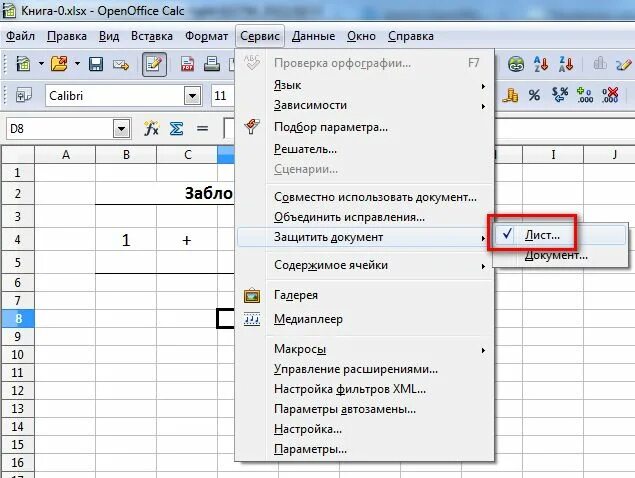This screenshot has height=478, width=635.
Task: Export directly as PDF icon
Action: point(187,64)
